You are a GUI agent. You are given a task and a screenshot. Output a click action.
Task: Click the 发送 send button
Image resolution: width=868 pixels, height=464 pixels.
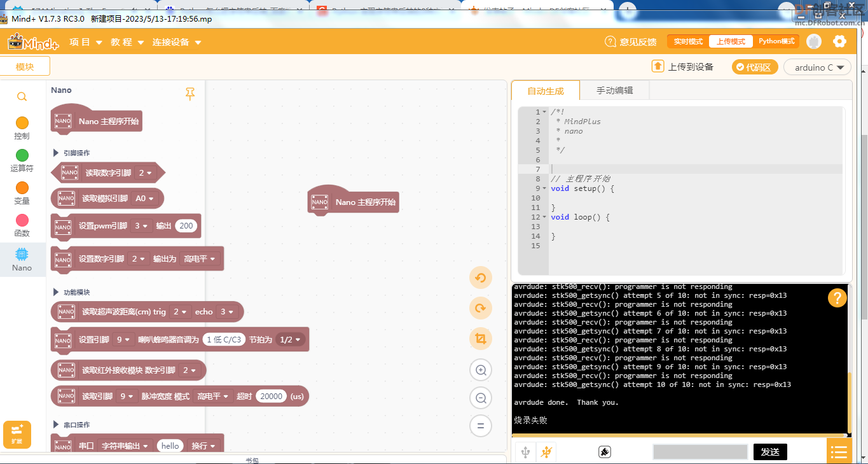pyautogui.click(x=770, y=452)
